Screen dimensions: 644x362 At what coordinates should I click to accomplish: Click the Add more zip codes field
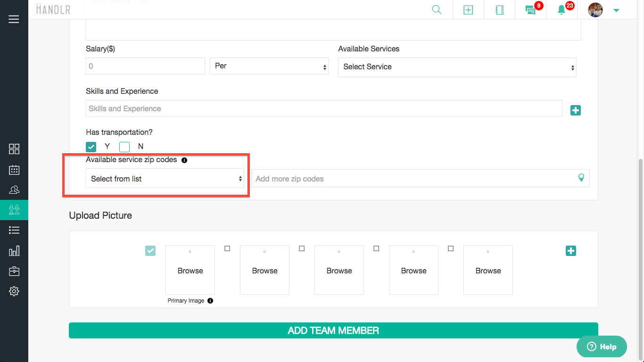414,179
